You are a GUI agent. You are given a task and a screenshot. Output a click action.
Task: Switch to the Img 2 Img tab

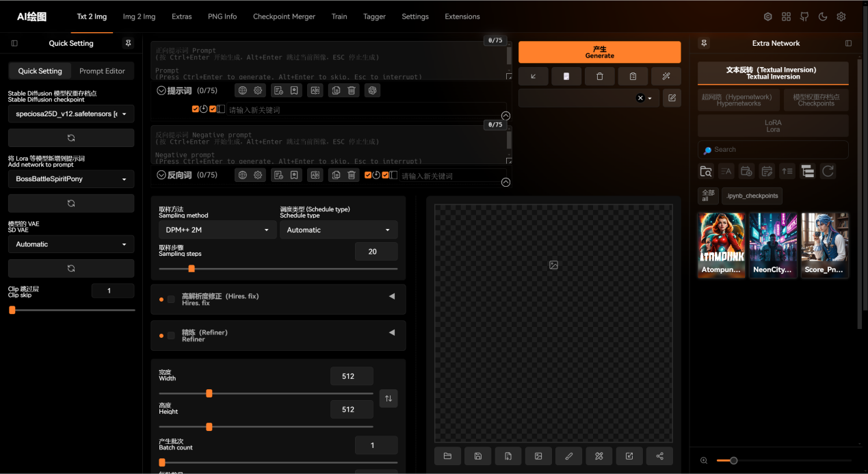coord(139,16)
